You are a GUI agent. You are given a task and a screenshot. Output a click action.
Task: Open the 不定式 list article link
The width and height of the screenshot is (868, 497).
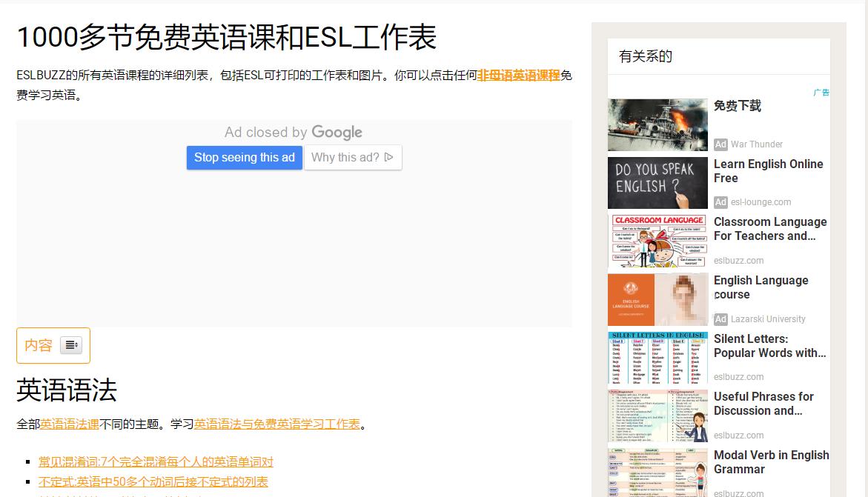pyautogui.click(x=152, y=481)
